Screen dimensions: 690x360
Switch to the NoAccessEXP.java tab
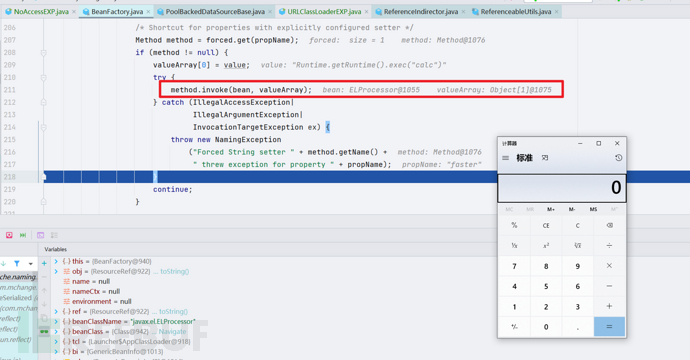tap(40, 11)
